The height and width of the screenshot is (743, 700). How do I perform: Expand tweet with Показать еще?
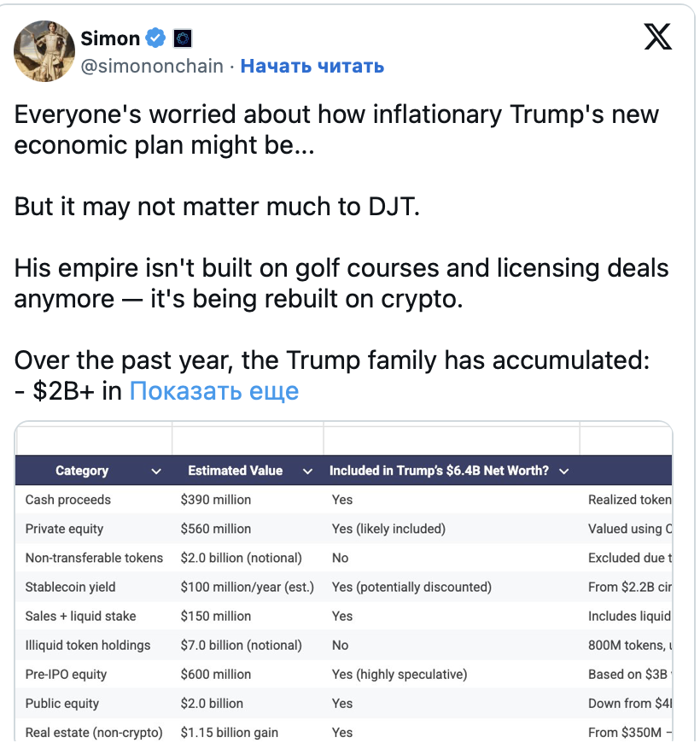213,391
